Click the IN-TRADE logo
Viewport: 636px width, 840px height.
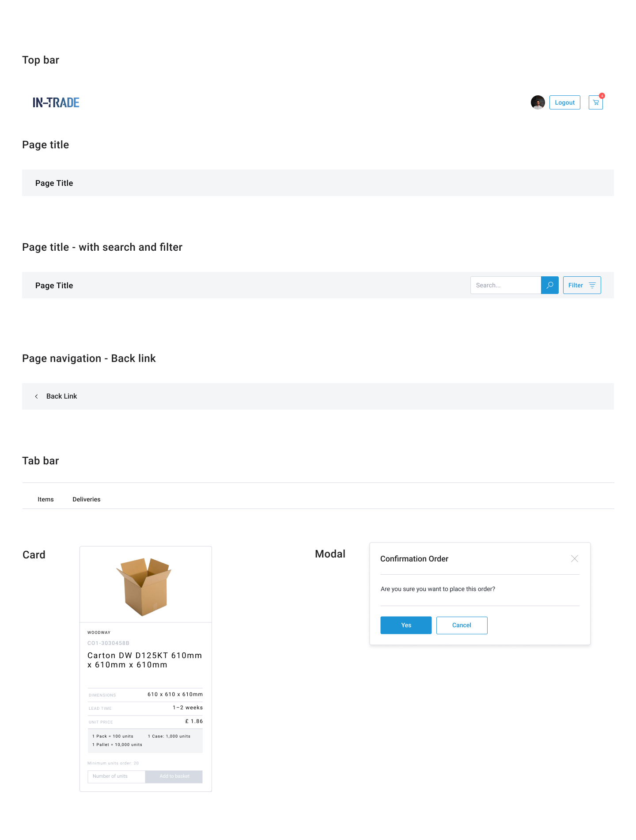pyautogui.click(x=56, y=102)
